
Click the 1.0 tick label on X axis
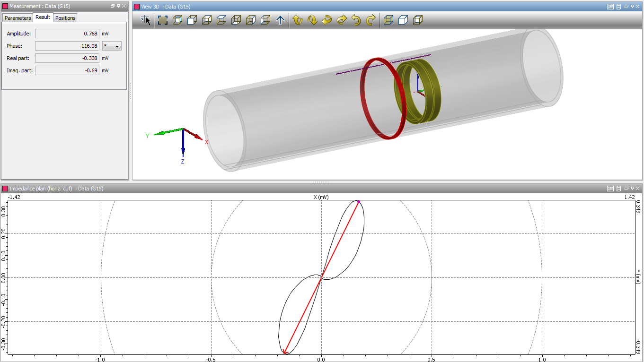click(x=542, y=359)
